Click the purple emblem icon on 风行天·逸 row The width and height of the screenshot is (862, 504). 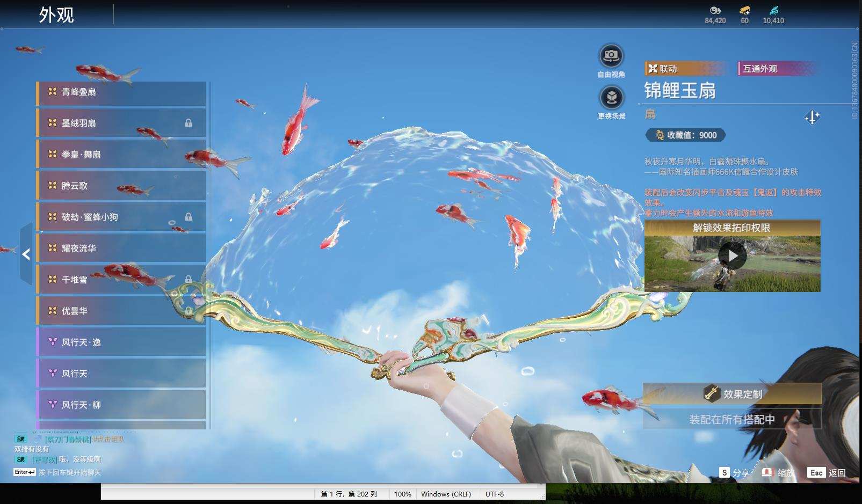pyautogui.click(x=52, y=342)
